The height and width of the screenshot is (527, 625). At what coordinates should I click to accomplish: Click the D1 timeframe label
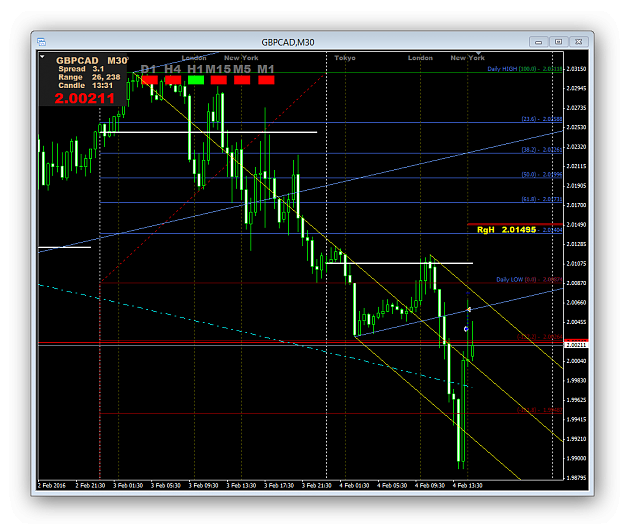148,69
